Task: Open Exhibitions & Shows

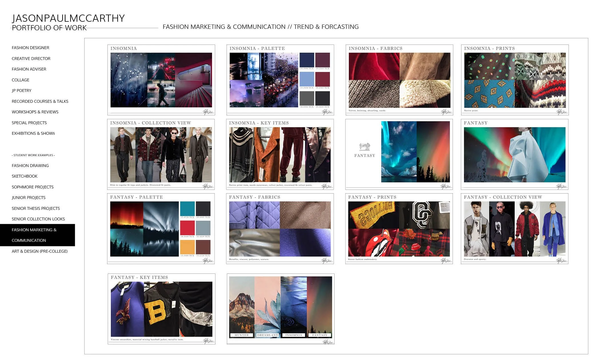Action: tap(33, 133)
